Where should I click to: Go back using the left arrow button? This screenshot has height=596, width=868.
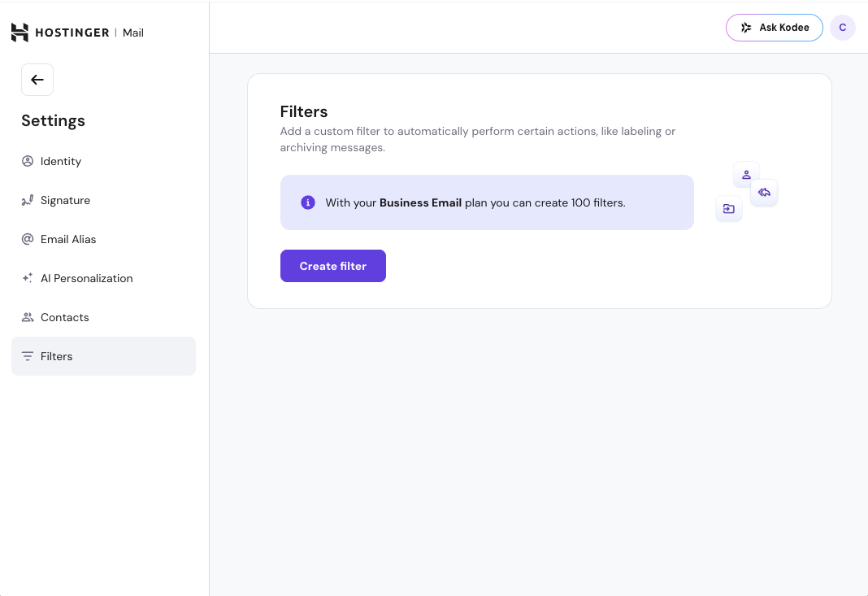point(37,80)
